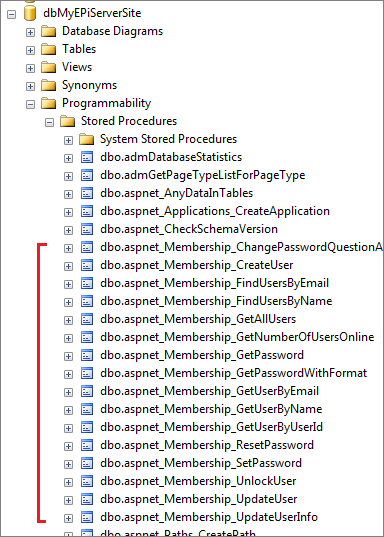This screenshot has width=384, height=537.
Task: Click procedure icon for Membership_ResetPassword
Action: coord(87,446)
